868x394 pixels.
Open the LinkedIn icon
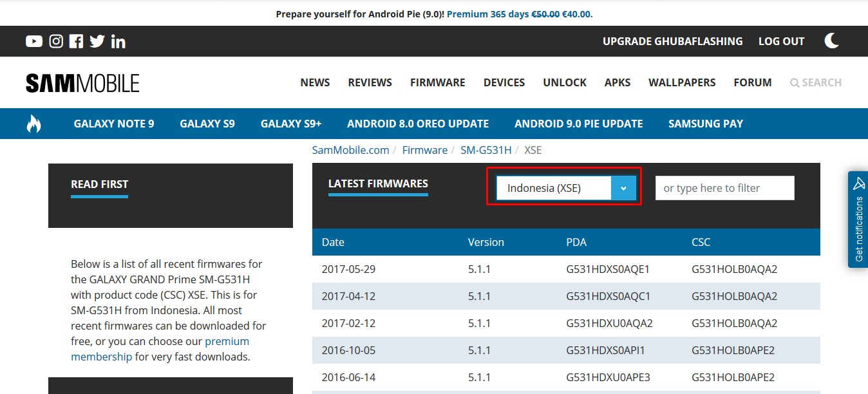(118, 41)
